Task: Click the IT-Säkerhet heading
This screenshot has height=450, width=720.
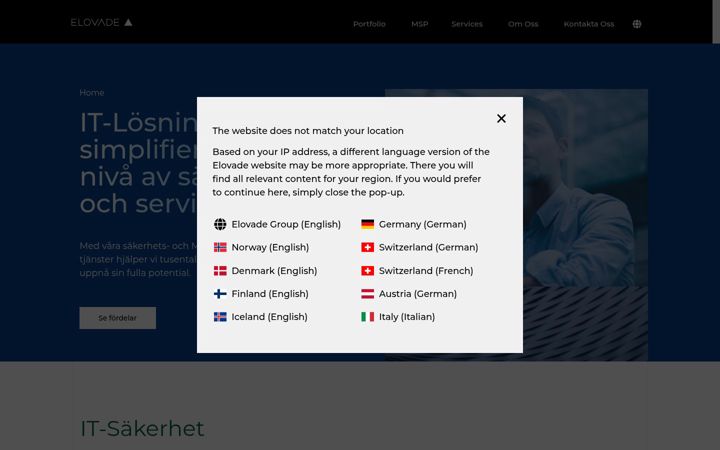Action: point(142,428)
